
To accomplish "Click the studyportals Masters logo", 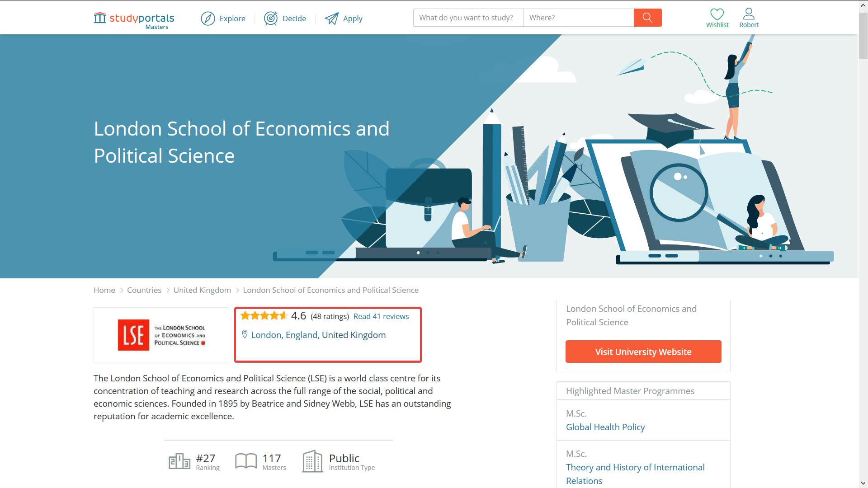I will point(133,18).
